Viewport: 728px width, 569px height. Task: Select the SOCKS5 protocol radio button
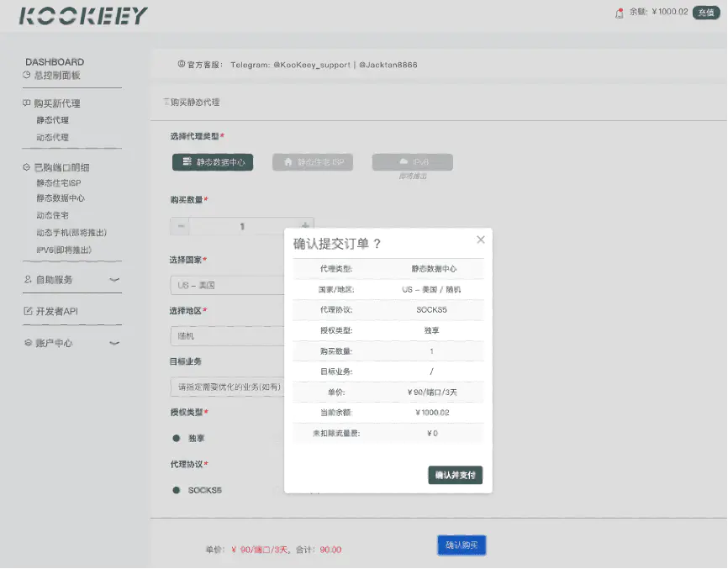(177, 490)
